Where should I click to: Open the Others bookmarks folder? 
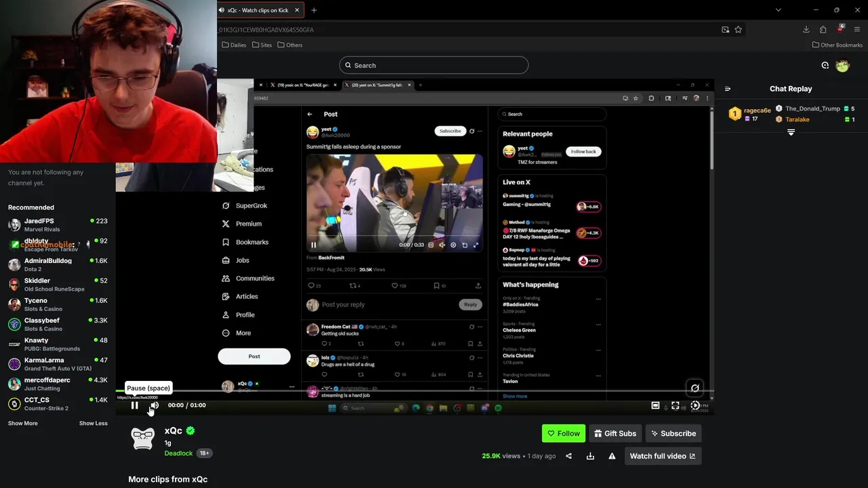tap(290, 45)
